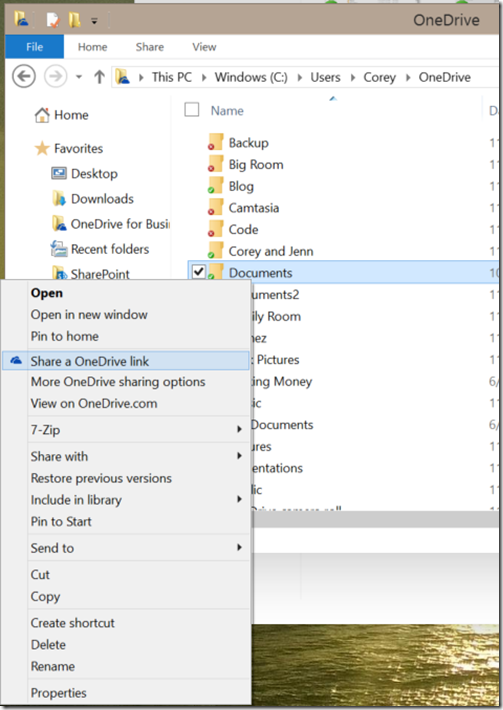Click the Back navigation arrow
This screenshot has width=503, height=710.
24,76
